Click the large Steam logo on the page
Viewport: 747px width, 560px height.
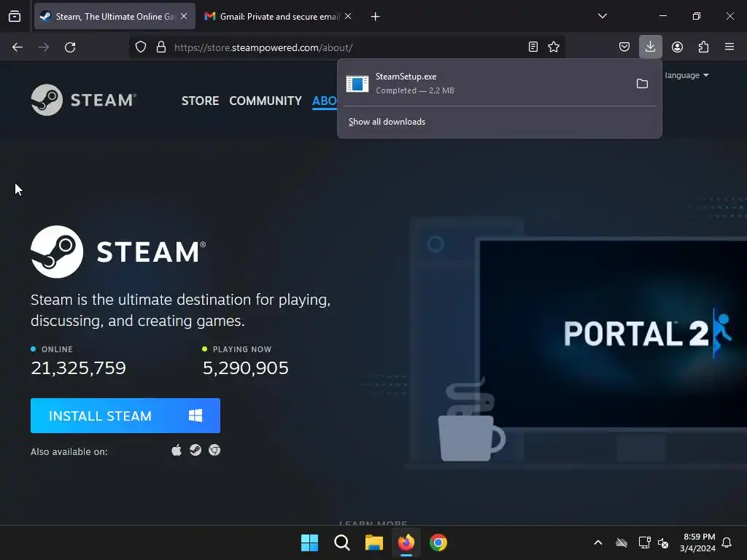[x=118, y=252]
